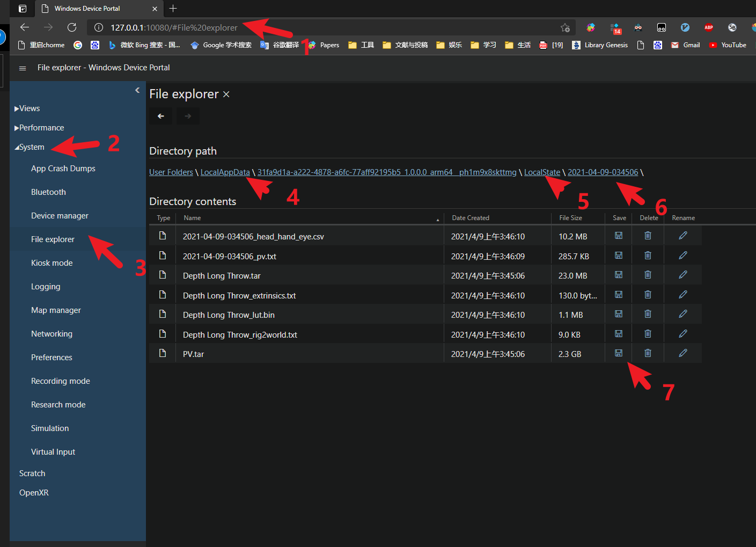
Task: Open the 31fa9d1a app package folder link
Action: [387, 172]
